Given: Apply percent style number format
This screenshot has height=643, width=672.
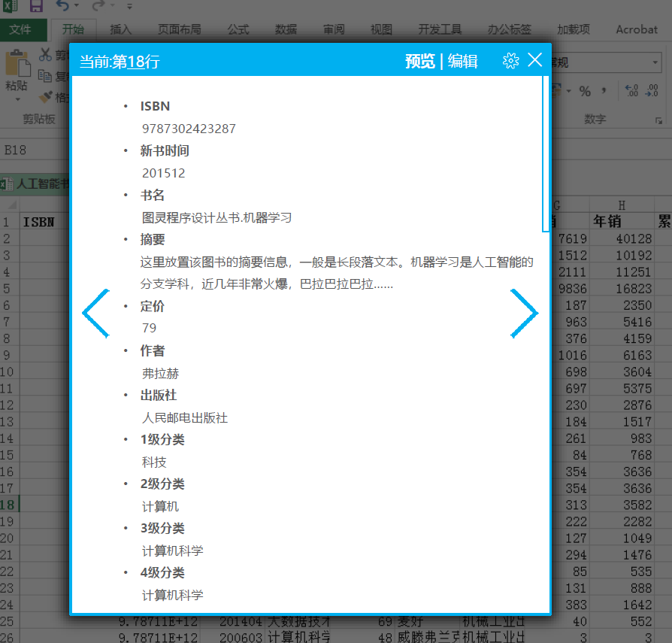Looking at the screenshot, I should pyautogui.click(x=584, y=92).
